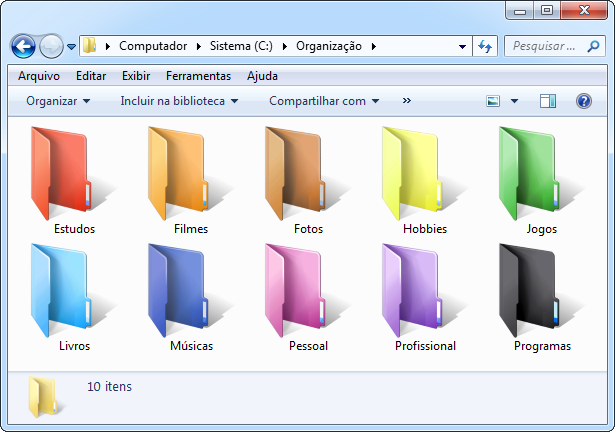Viewport: 615px width, 432px height.
Task: Click the greyed Forward arrow button
Action: pyautogui.click(x=51, y=46)
